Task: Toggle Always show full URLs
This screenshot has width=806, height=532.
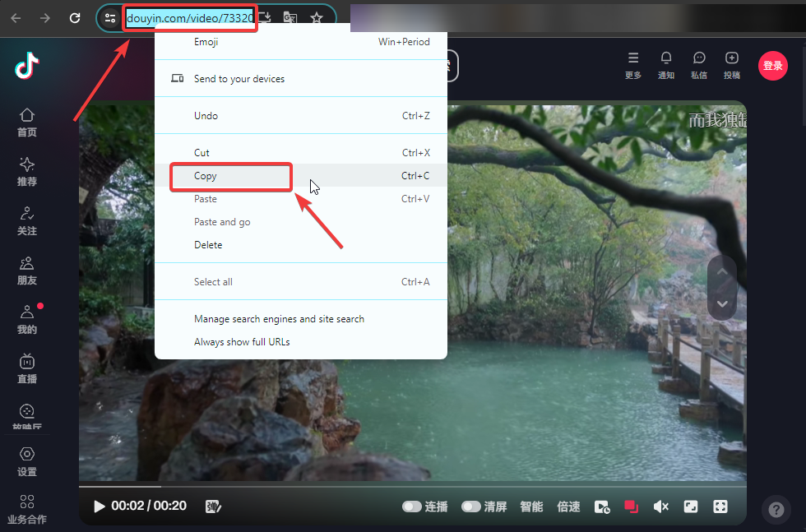Action: pos(301,342)
